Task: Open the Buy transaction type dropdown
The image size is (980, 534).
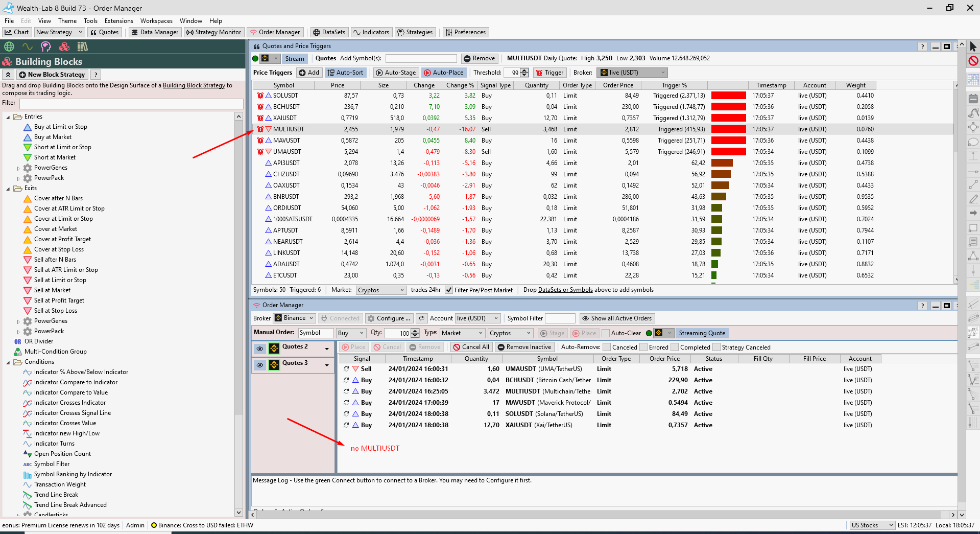Action: tap(351, 333)
